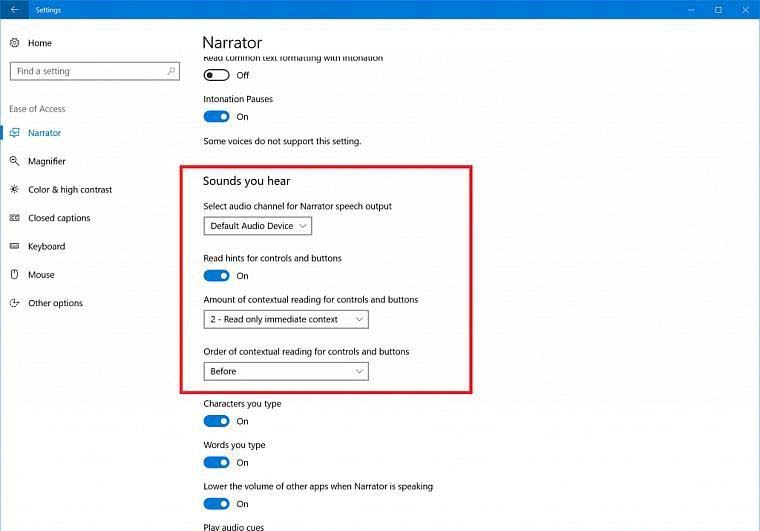The image size is (760, 531).
Task: Click the Play audio cues label
Action: click(x=234, y=527)
